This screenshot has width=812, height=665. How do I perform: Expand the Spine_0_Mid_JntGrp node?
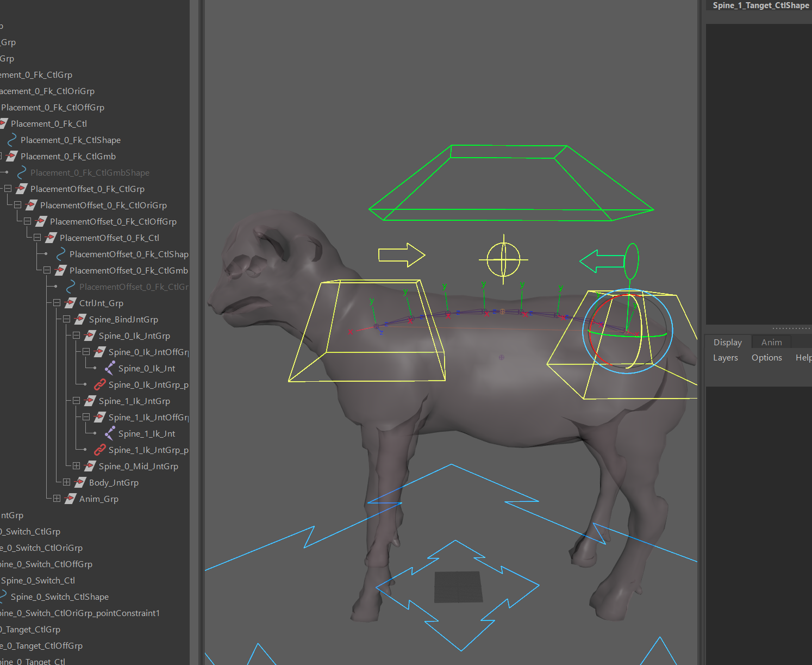pyautogui.click(x=77, y=466)
